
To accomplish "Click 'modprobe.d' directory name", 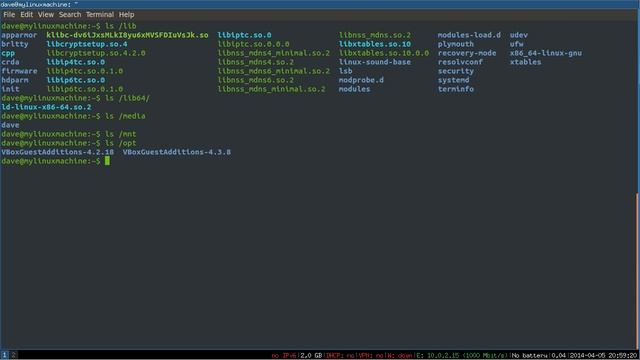I will [361, 80].
